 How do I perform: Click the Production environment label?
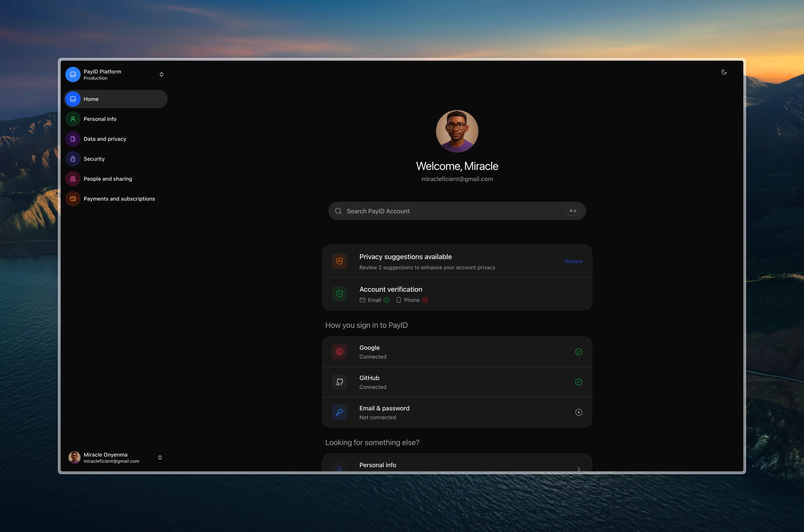(x=95, y=78)
